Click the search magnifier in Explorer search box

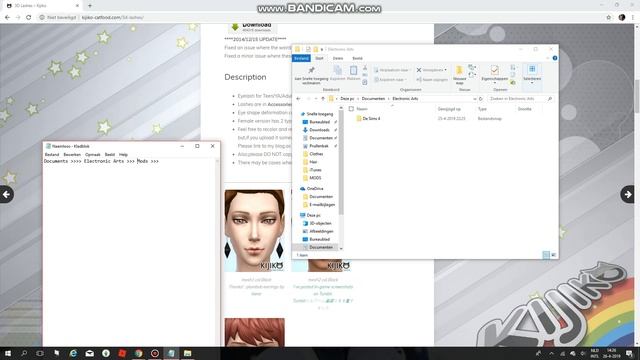point(550,99)
